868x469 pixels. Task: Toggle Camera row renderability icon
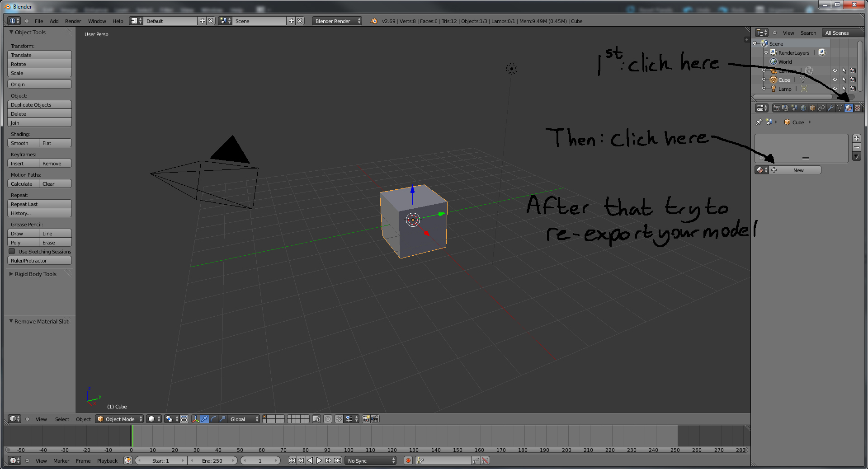click(853, 70)
